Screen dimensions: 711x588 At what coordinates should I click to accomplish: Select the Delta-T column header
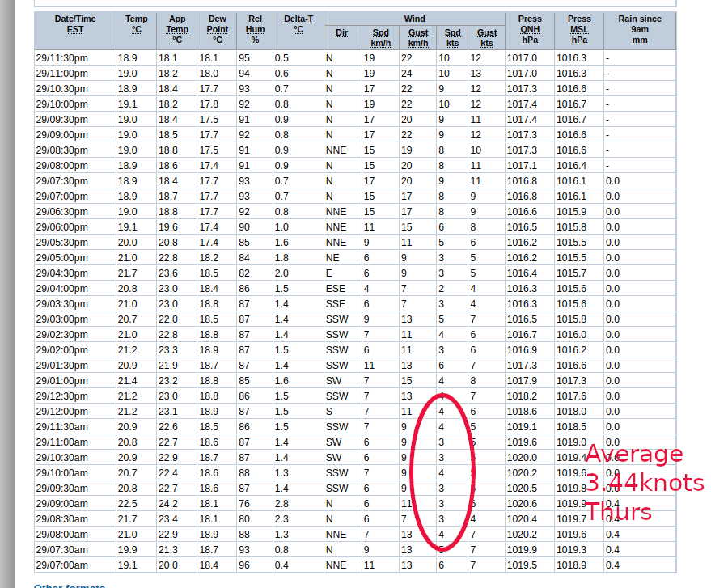(298, 24)
